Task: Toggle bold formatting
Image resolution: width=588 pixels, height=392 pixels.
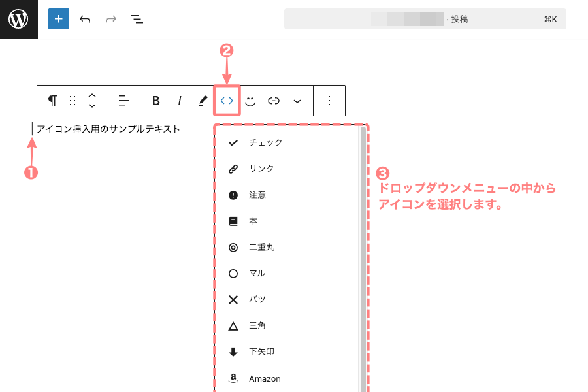Action: tap(156, 101)
